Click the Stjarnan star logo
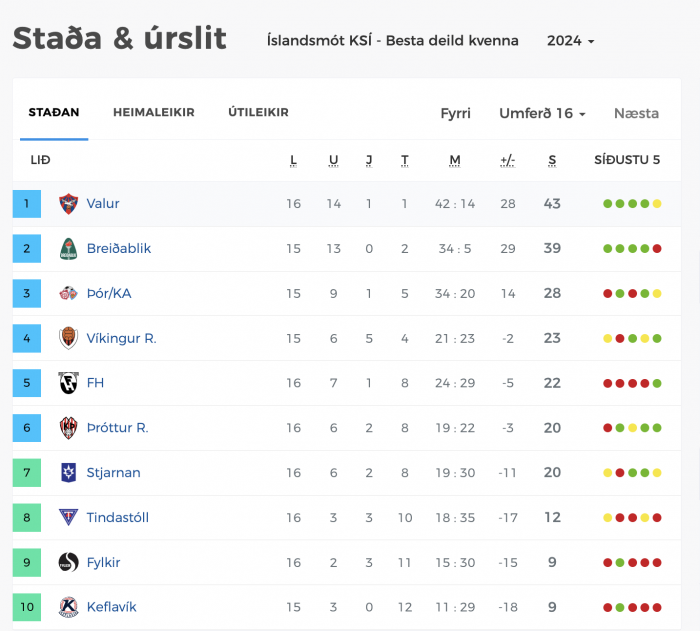The width and height of the screenshot is (700, 631). pyautogui.click(x=68, y=472)
